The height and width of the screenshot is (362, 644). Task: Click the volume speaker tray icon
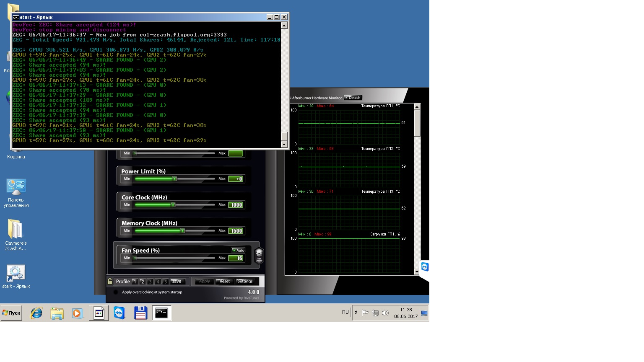click(x=385, y=313)
